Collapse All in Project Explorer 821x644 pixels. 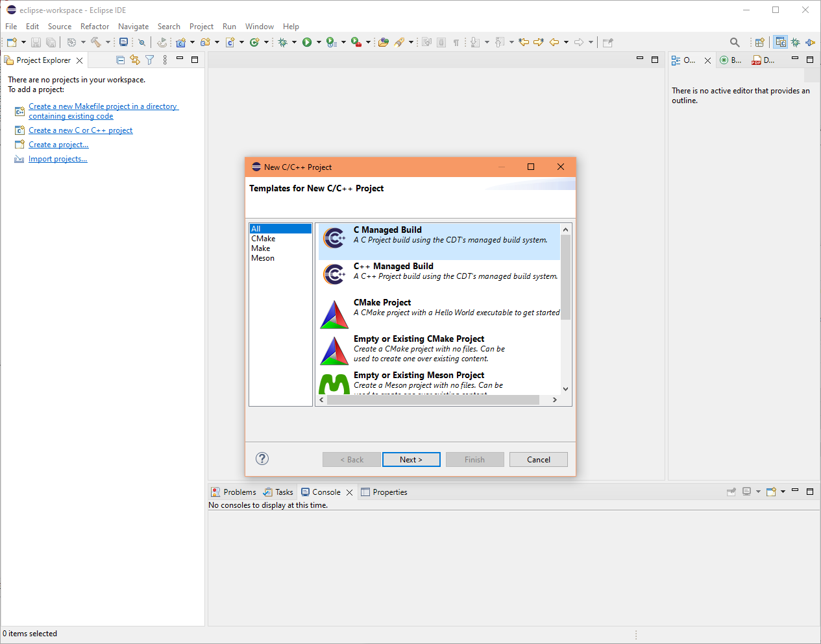(x=120, y=60)
